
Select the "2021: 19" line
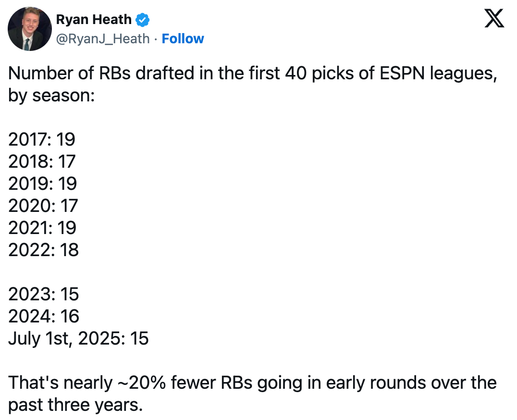(x=42, y=228)
